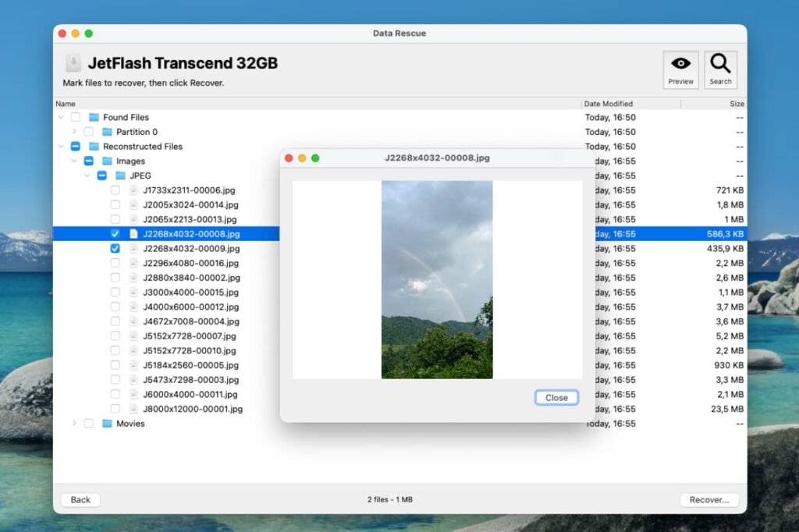799x532 pixels.
Task: Click the Reconstructed Files folder icon
Action: [x=94, y=147]
